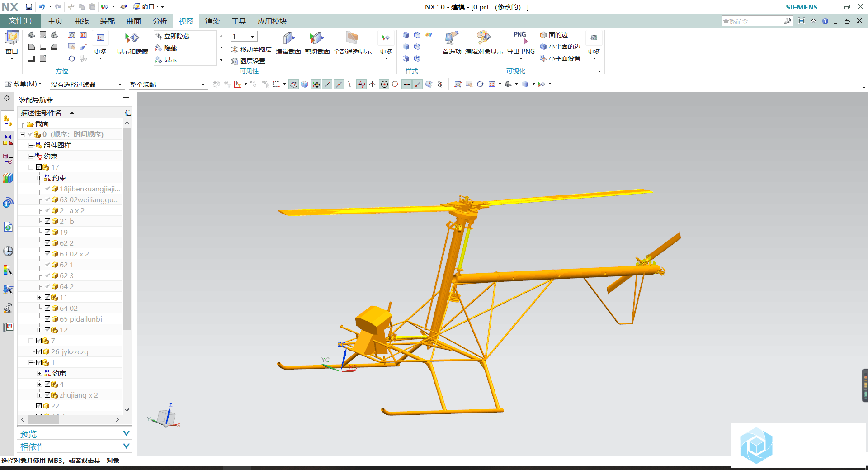Open History clock icon in resource bar
Viewport: 868px width, 470px height.
(8, 251)
